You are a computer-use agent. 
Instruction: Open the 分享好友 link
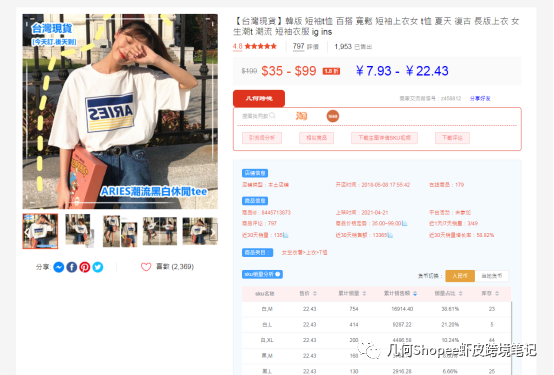tap(480, 98)
